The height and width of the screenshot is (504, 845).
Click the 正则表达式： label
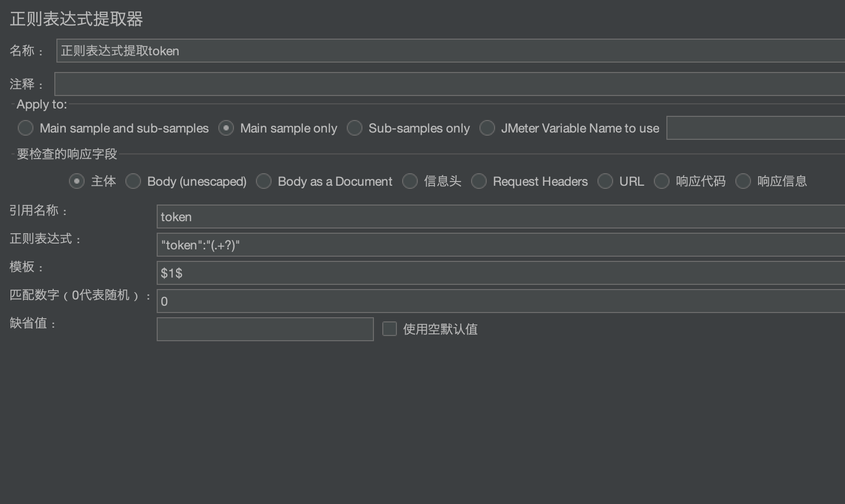[x=45, y=239]
